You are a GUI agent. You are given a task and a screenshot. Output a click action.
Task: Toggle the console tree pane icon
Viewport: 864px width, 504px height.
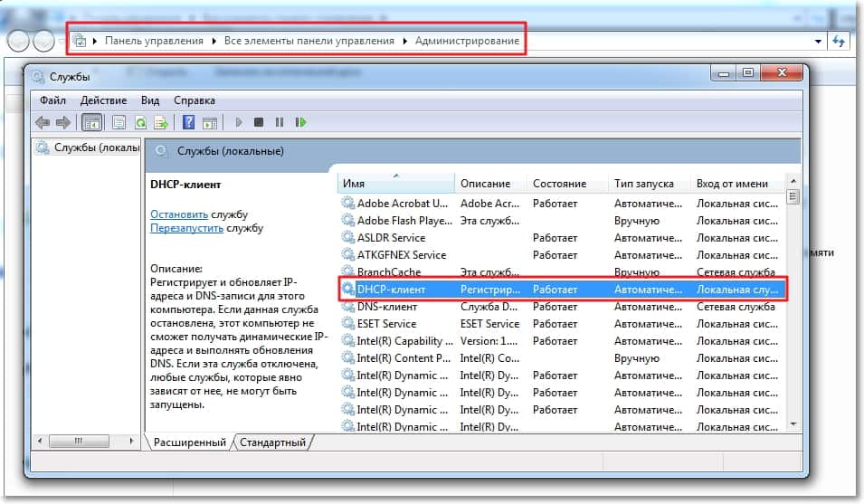click(x=91, y=122)
